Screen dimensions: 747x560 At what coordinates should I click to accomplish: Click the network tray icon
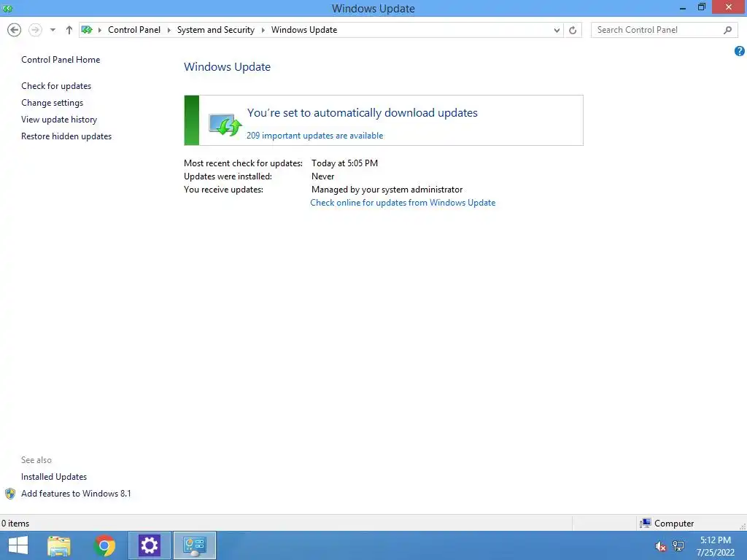(678, 546)
